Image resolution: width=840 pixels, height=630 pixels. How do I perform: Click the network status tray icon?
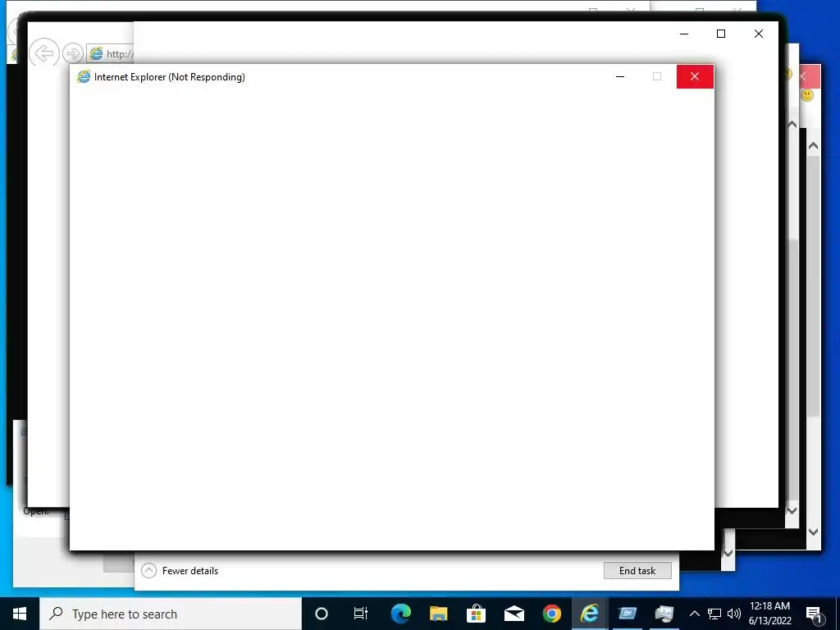tap(714, 614)
